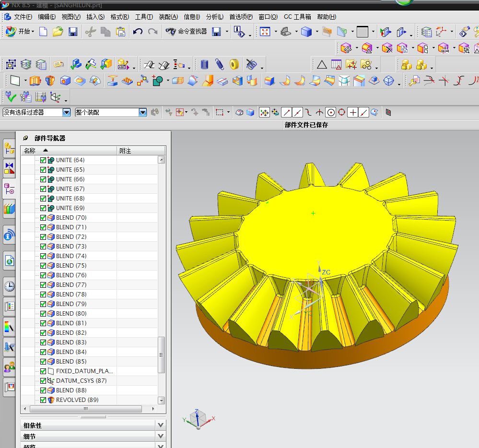This screenshot has height=448, width=479.
Task: Open the Roles sidebar tab
Action: click(x=10, y=367)
